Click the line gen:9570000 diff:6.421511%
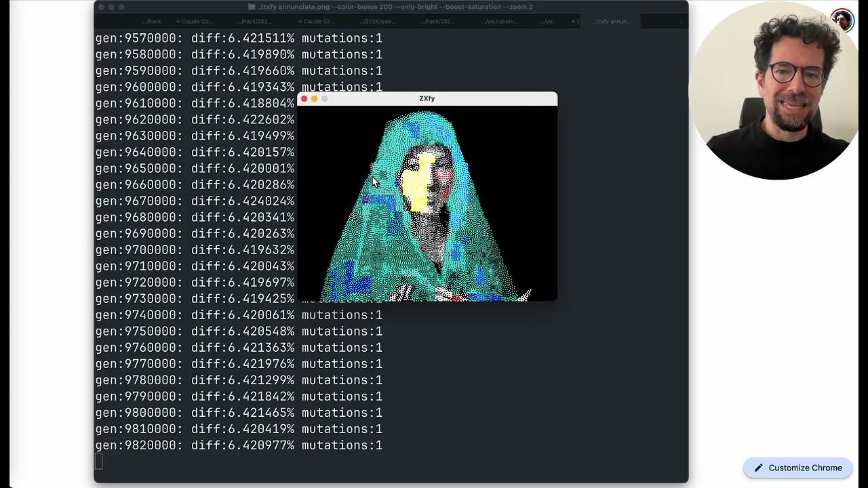 pos(239,39)
